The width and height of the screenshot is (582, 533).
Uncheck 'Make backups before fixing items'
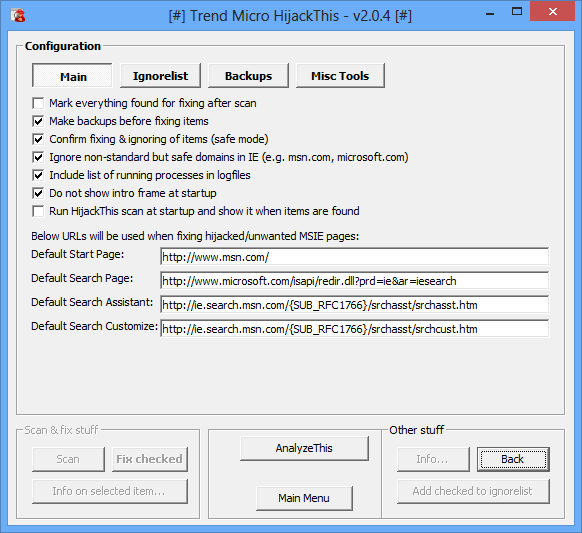[x=38, y=121]
